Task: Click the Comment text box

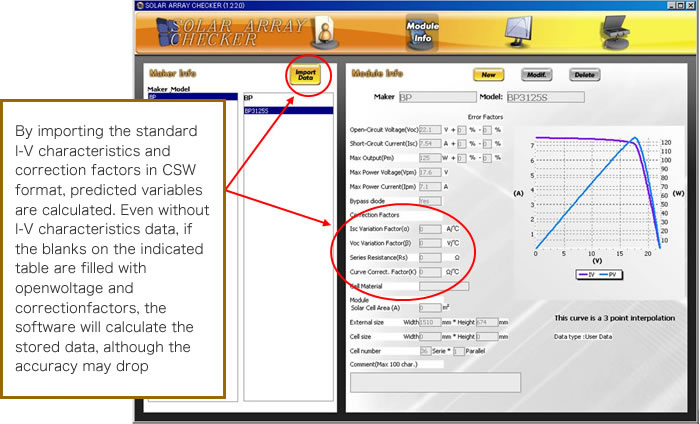Action: (431, 382)
